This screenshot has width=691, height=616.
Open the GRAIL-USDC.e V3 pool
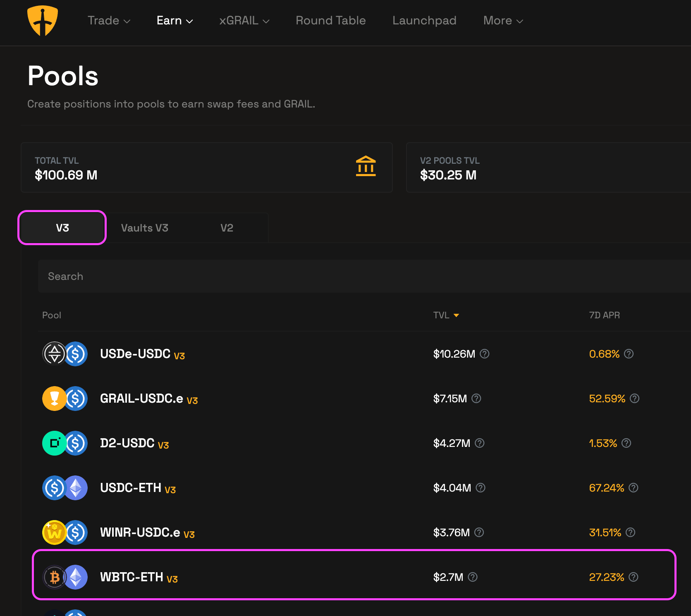[x=149, y=399]
